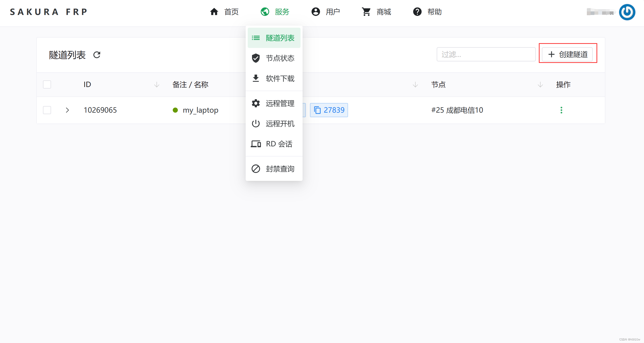Click the sort arrow left of 操作 column
Screen dimensions: 644x343
540,84
